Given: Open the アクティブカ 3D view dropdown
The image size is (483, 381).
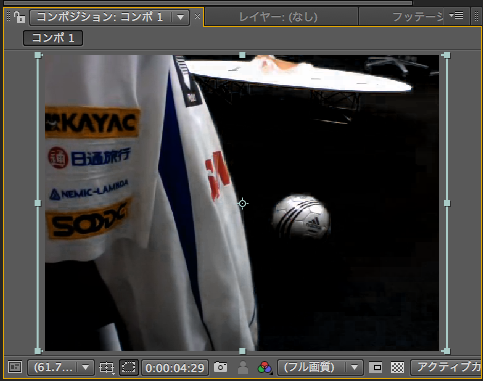Looking at the screenshot, I should tap(447, 367).
